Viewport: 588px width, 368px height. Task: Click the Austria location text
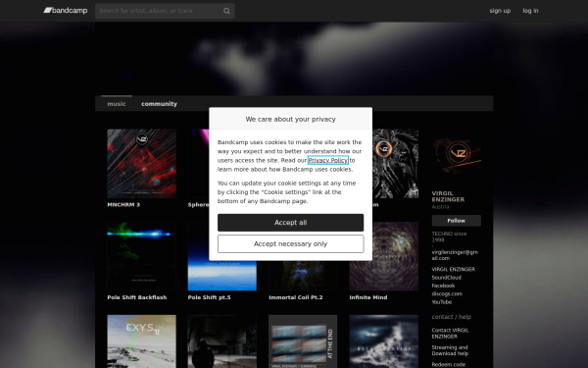(440, 207)
